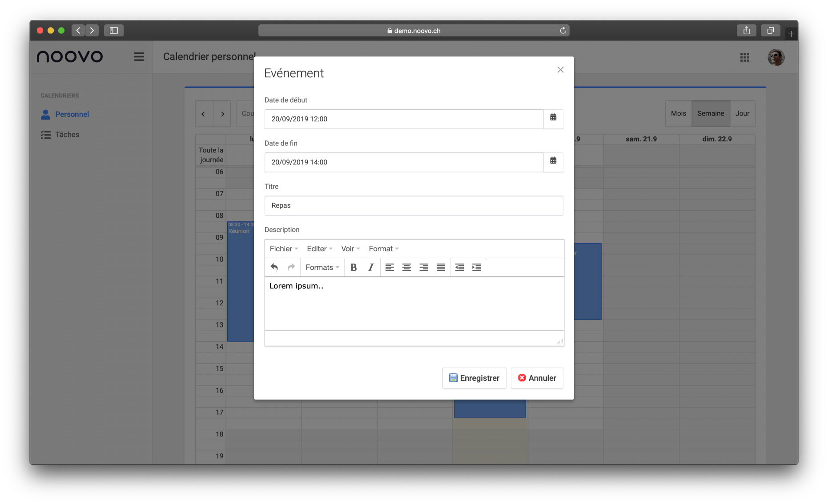The image size is (828, 504).
Task: Justify the description text
Action: pos(441,267)
